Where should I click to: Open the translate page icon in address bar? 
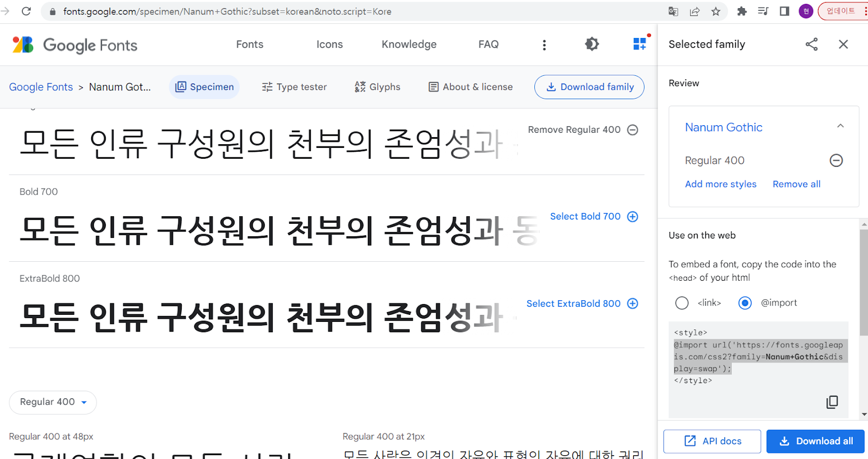[x=673, y=11]
